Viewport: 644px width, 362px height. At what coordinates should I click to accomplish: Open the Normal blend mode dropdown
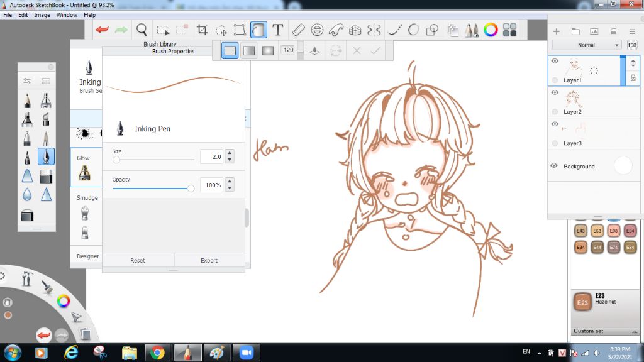coord(586,45)
